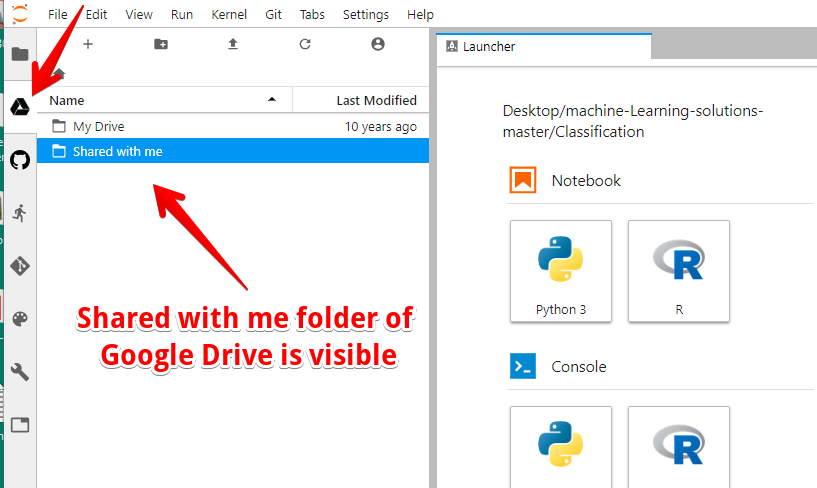Image resolution: width=817 pixels, height=488 pixels.
Task: Open the Google Drive sidebar tab
Action: coord(20,107)
